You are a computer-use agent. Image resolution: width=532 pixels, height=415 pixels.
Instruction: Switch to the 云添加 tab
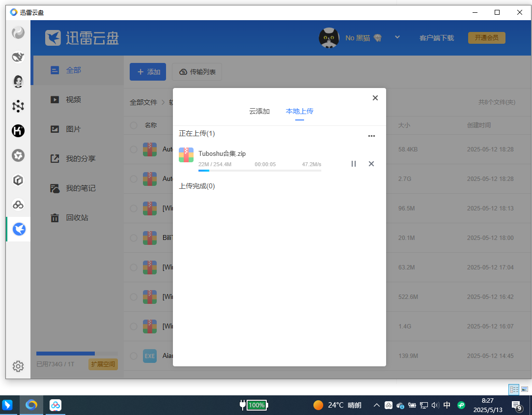(x=259, y=112)
